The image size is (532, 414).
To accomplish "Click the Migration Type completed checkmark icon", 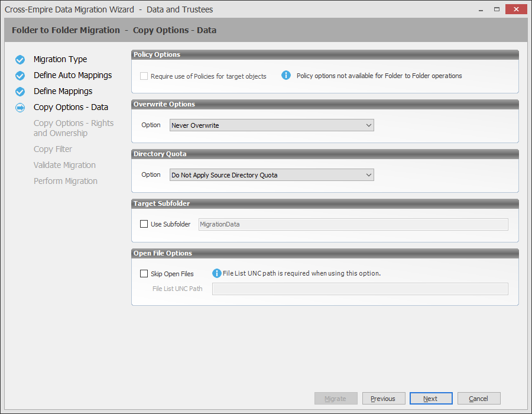I will point(20,59).
